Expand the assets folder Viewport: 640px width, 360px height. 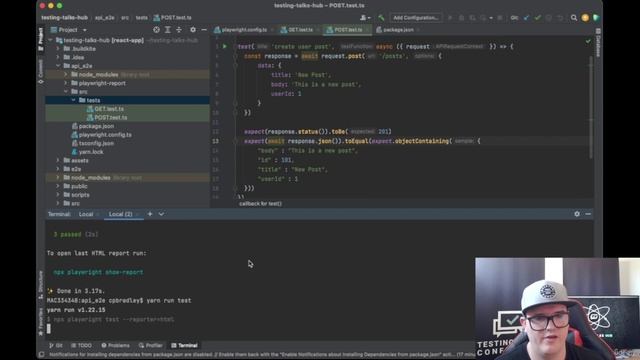pos(58,160)
